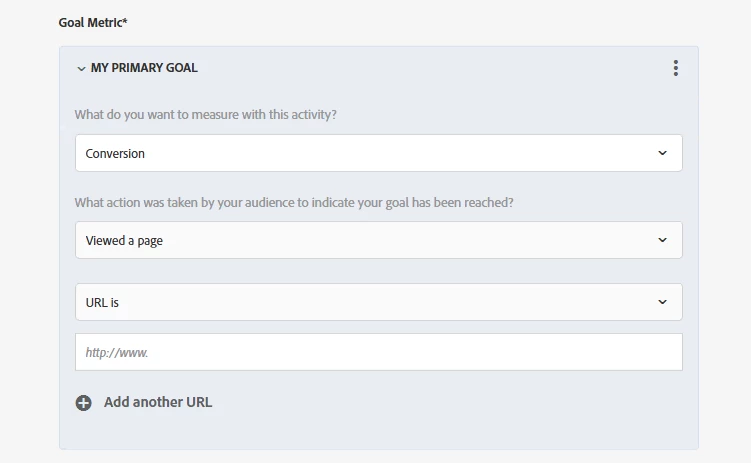Open the three-dot more options menu

[x=676, y=68]
